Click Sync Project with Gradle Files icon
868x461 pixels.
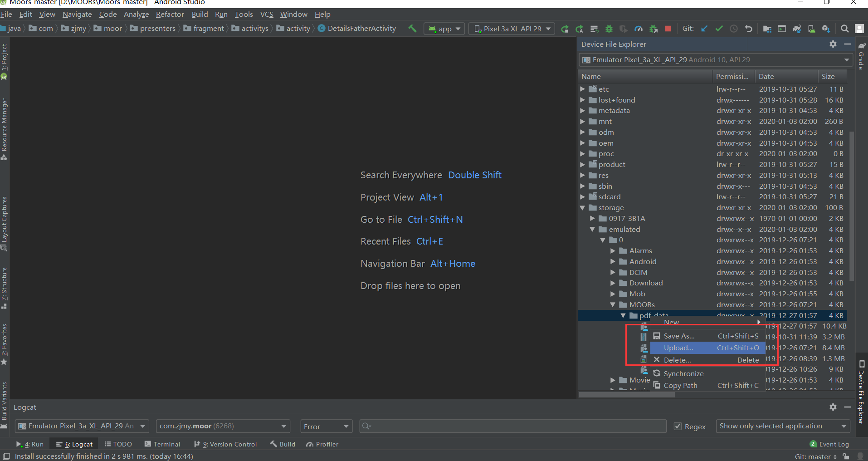coord(797,29)
